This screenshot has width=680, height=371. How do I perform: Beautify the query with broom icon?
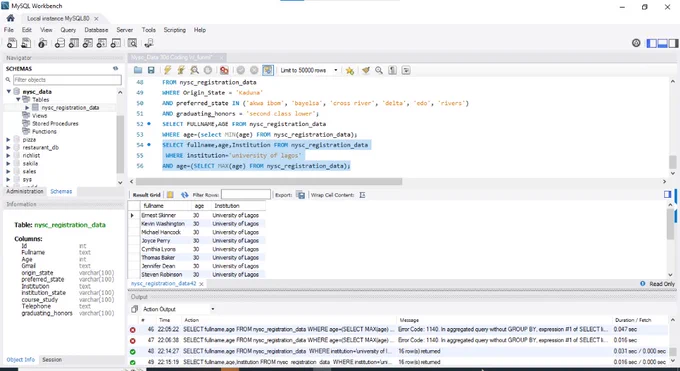366,70
